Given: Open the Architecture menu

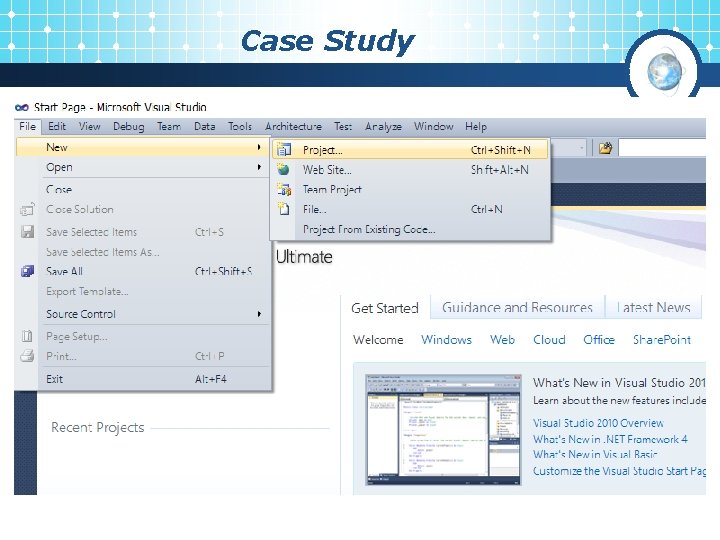Looking at the screenshot, I should tap(293, 126).
